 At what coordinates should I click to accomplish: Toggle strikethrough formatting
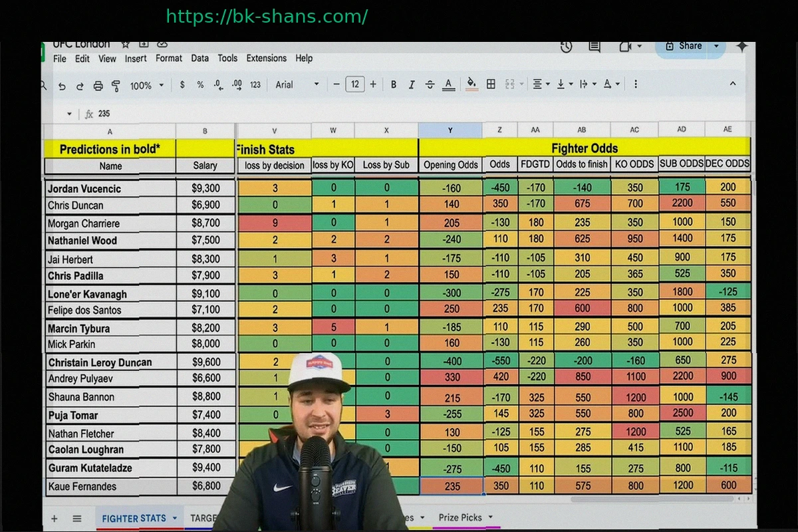[x=430, y=84]
